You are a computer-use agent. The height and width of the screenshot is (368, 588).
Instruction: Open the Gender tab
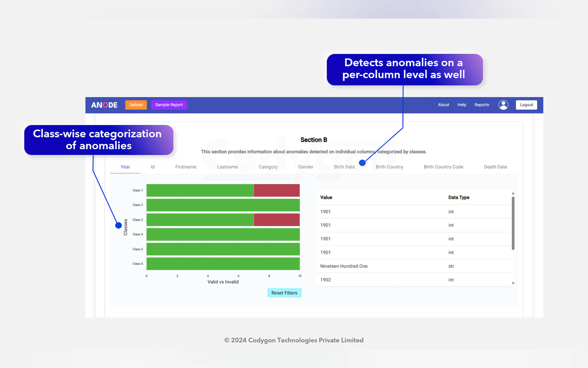coord(306,167)
